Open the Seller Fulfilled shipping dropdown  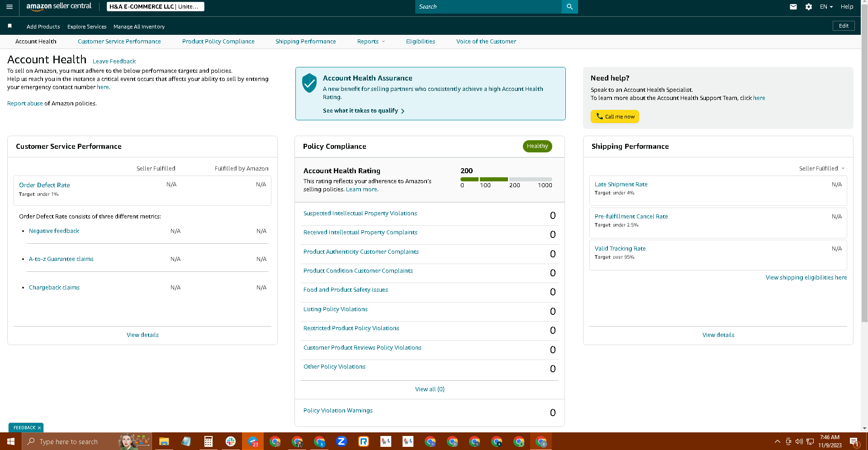(x=822, y=169)
